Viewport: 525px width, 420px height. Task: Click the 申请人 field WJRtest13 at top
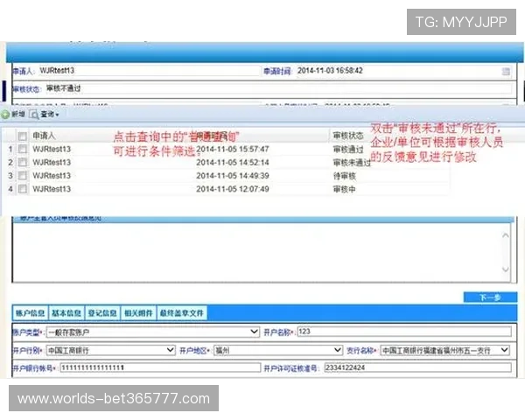click(149, 71)
